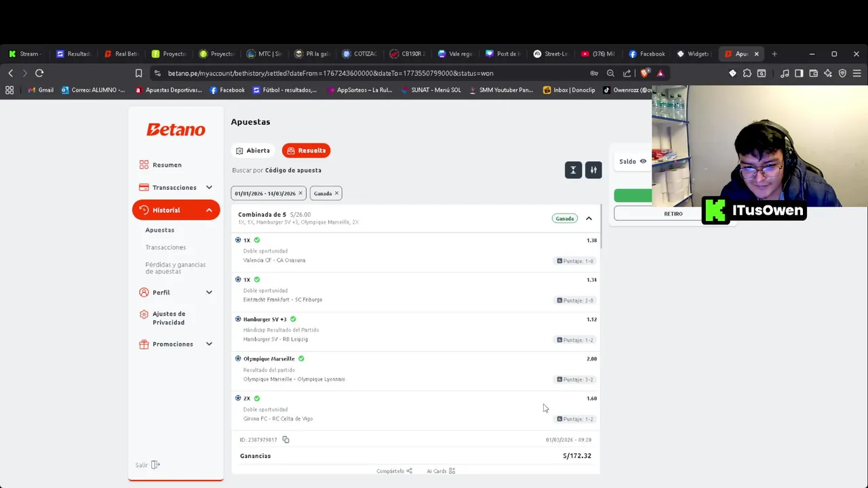Open the browser extensions puzzle icon

point(747,73)
